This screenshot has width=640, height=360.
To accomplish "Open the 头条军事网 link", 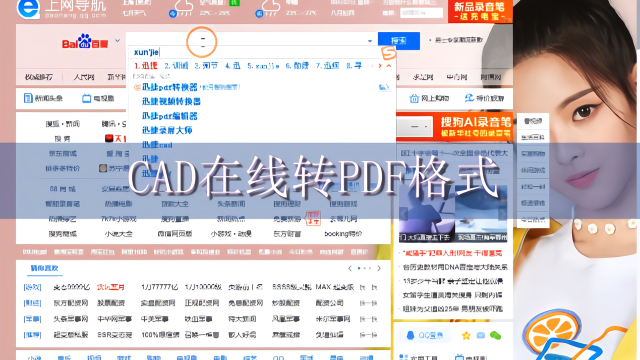I will point(71,319).
